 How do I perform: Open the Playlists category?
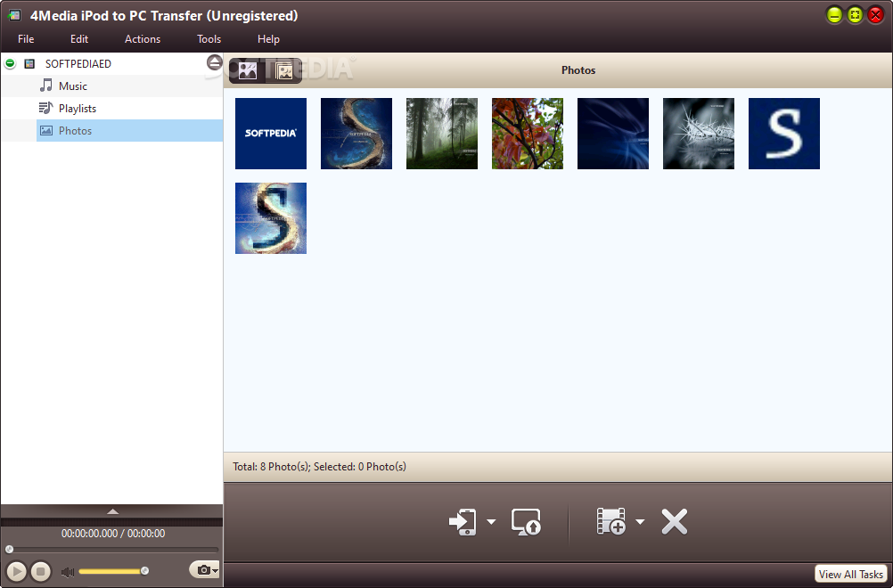click(78, 108)
